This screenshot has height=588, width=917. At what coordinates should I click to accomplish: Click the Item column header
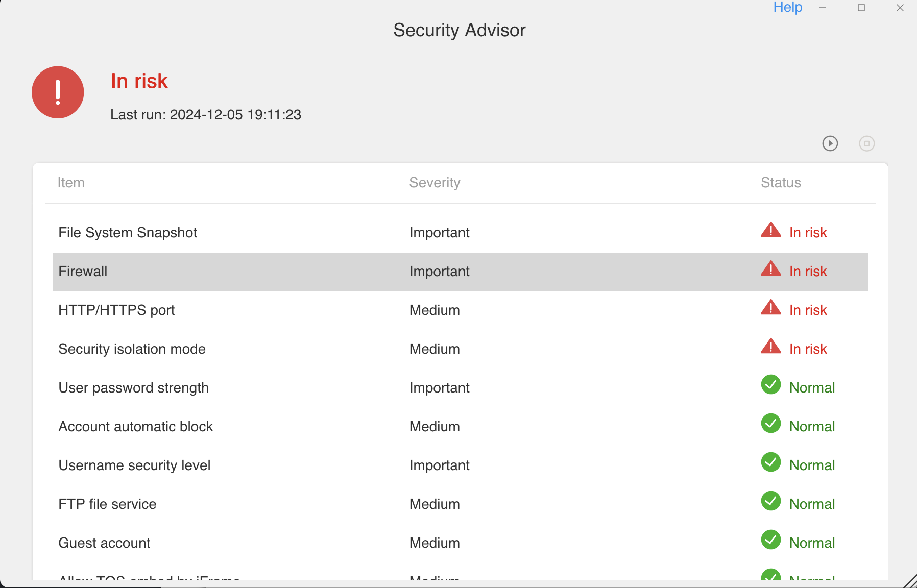71,182
